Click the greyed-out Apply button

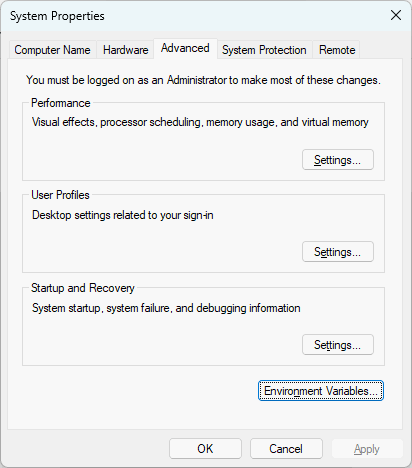tap(367, 449)
